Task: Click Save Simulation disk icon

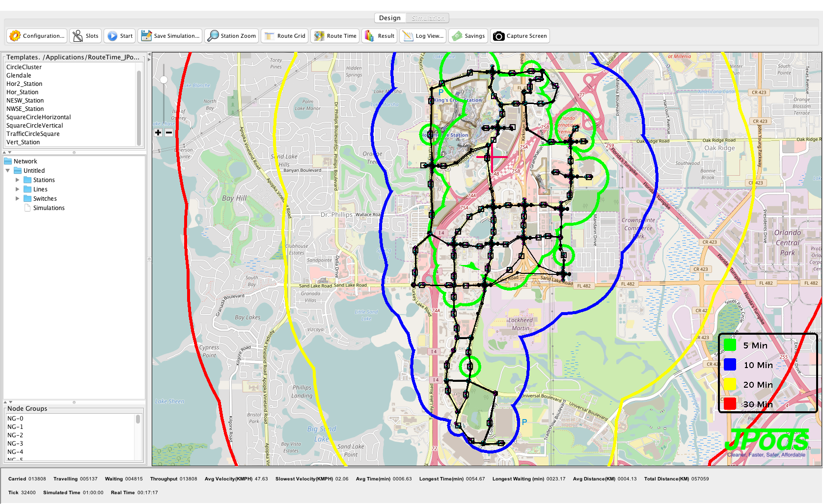Action: click(x=146, y=36)
